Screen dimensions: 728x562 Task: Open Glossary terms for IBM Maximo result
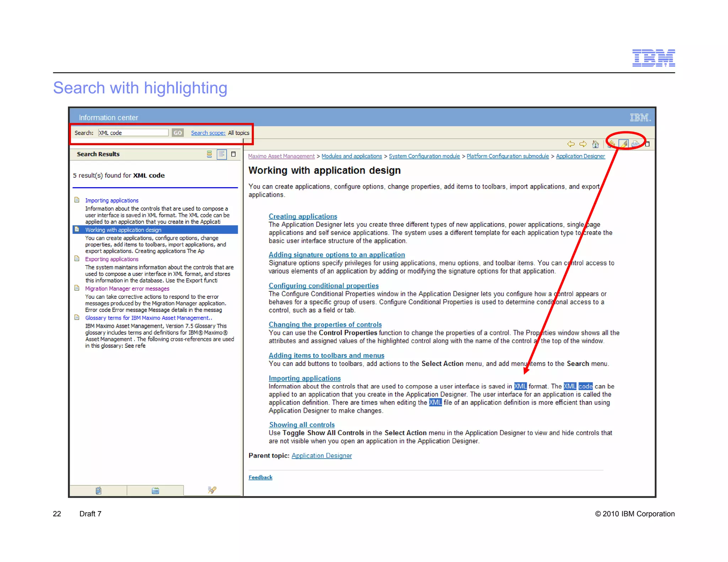point(149,318)
